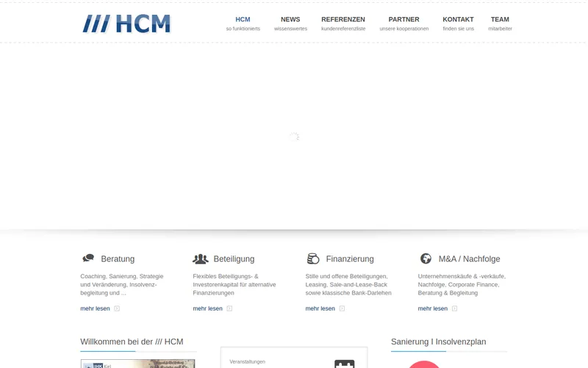Open the Finanzierung heading
This screenshot has height=368, width=588.
pos(350,259)
